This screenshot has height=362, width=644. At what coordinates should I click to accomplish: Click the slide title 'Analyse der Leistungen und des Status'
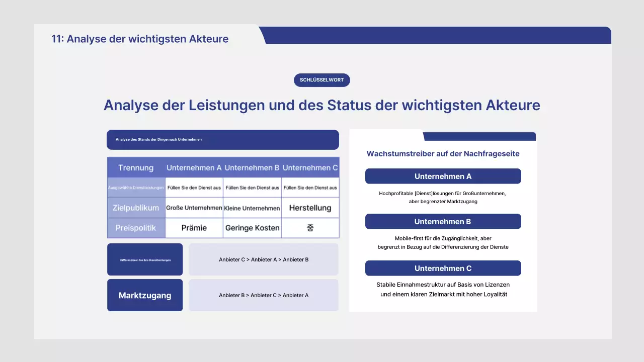pos(322,105)
